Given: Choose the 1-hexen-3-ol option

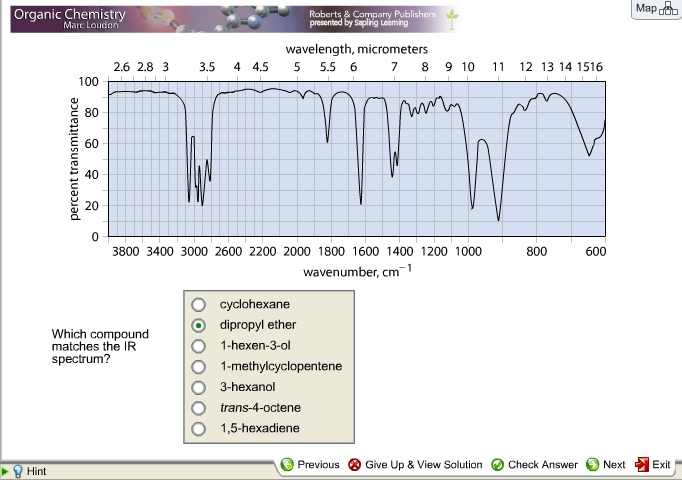Looking at the screenshot, I should [x=198, y=346].
